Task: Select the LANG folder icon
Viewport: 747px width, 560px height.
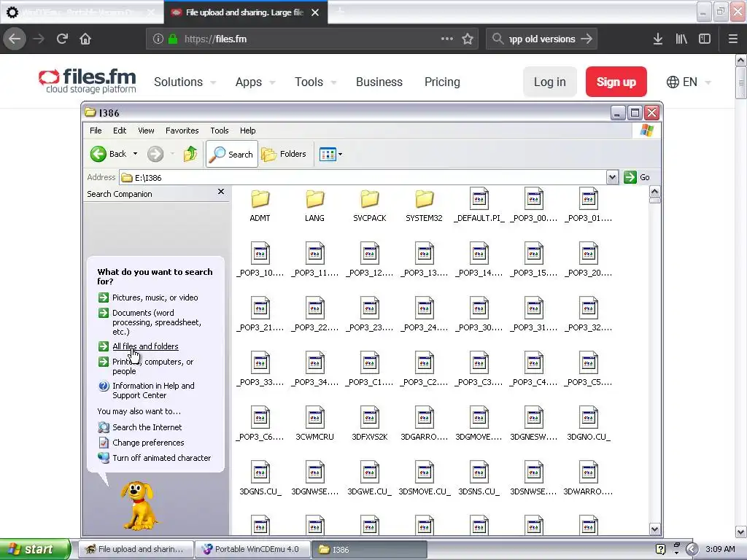Action: coord(315,199)
